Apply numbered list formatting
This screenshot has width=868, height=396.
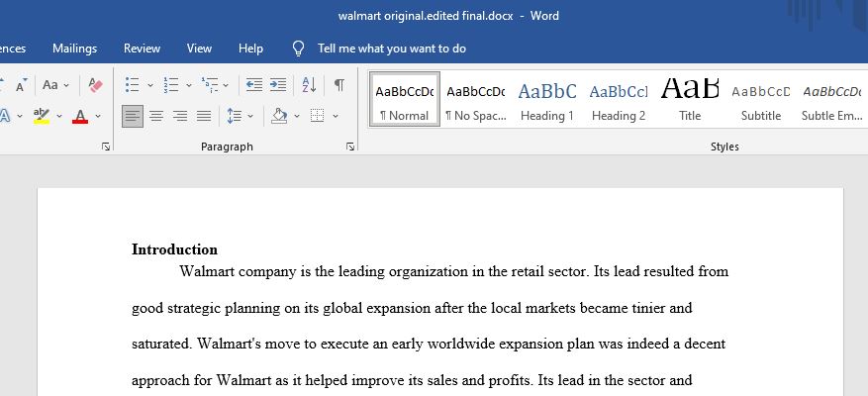click(170, 85)
